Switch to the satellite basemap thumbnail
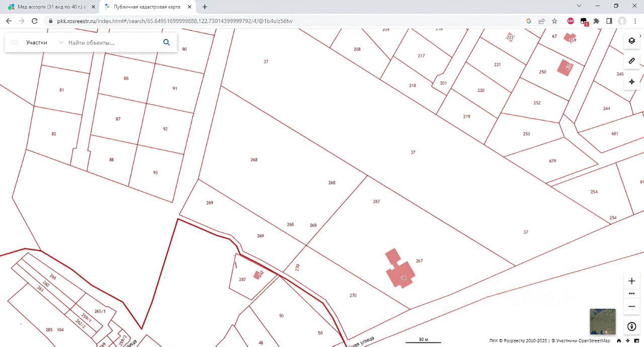644x347 pixels. 602,321
